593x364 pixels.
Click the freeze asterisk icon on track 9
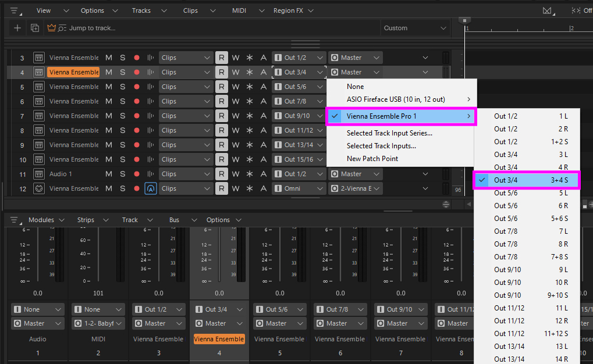click(250, 145)
